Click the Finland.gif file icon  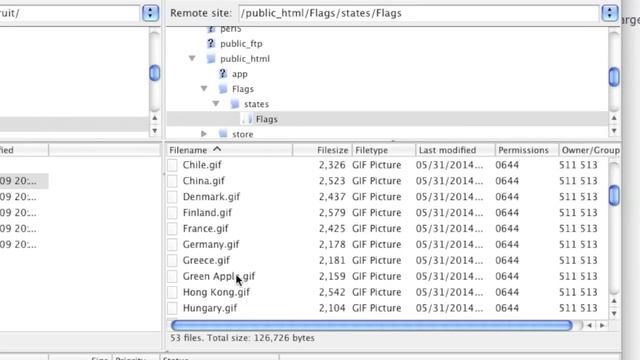(x=172, y=213)
